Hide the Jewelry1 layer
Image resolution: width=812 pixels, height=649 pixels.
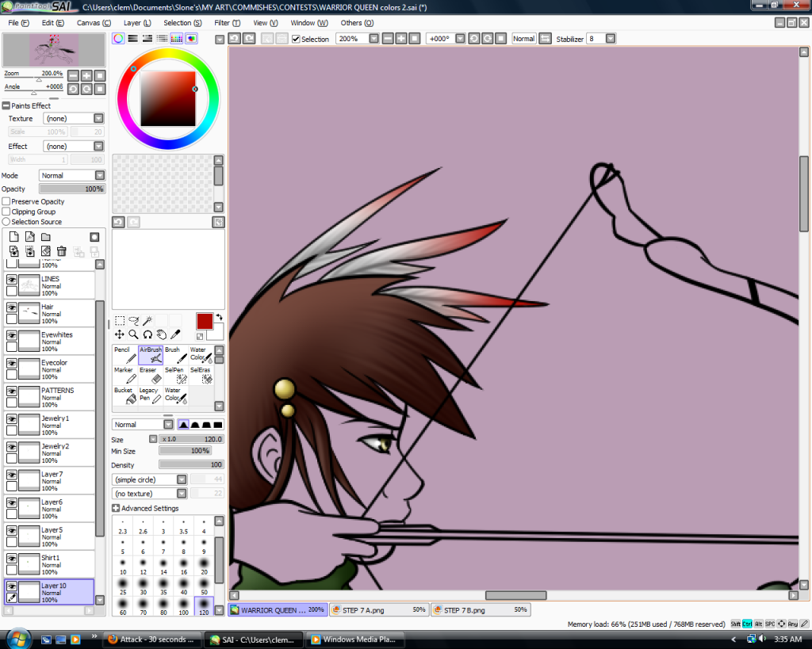(x=11, y=418)
